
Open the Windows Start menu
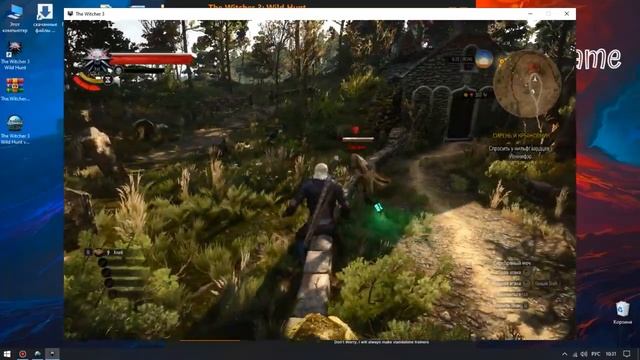(7, 354)
